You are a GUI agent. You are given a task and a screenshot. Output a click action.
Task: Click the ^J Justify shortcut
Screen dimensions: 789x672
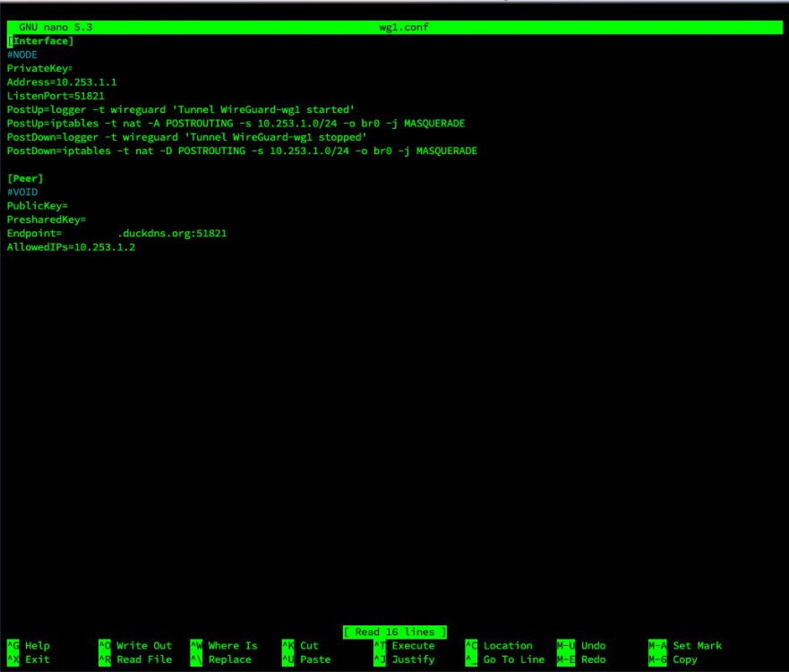404,659
